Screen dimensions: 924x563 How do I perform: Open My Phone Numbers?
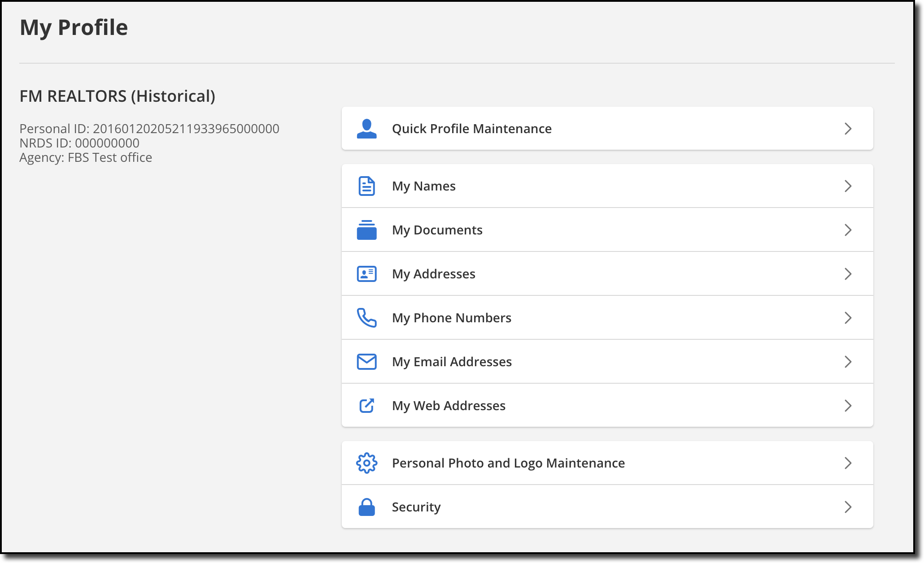(x=607, y=318)
